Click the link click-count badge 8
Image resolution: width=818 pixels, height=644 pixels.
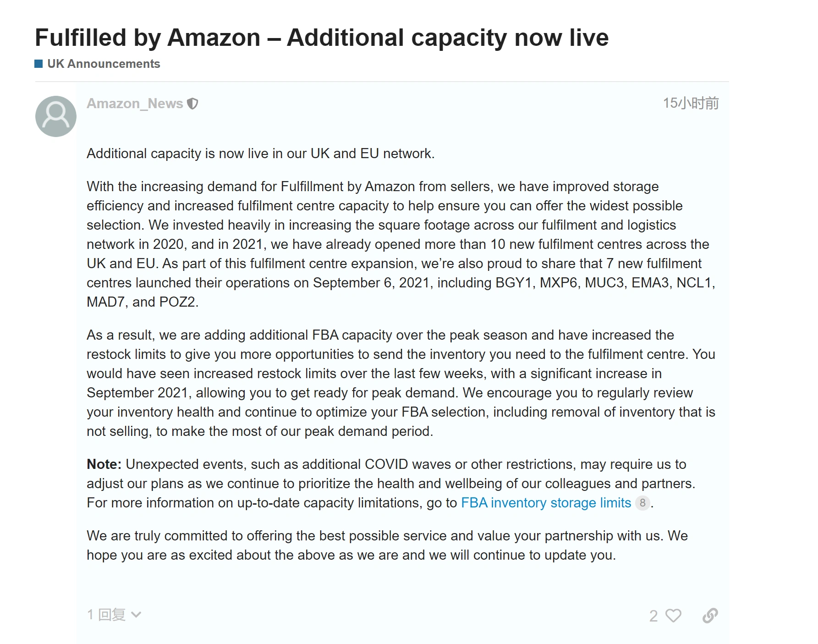tap(642, 503)
